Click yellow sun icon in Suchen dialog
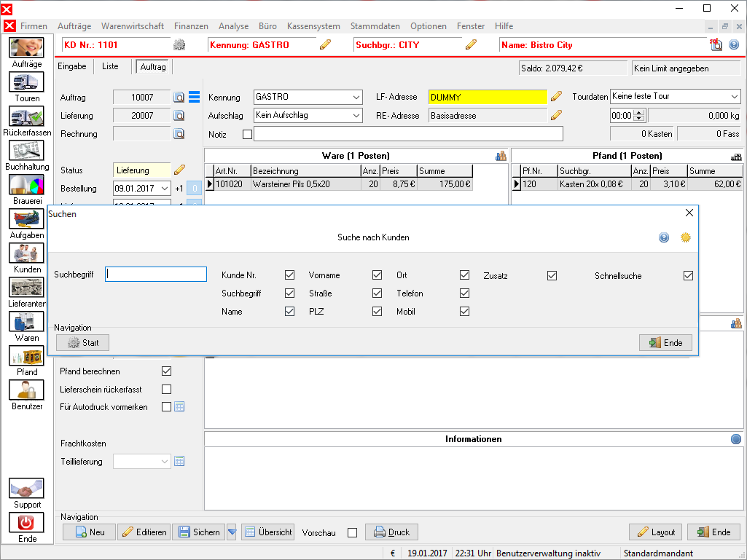Viewport: 747px width, 560px height. click(x=686, y=237)
